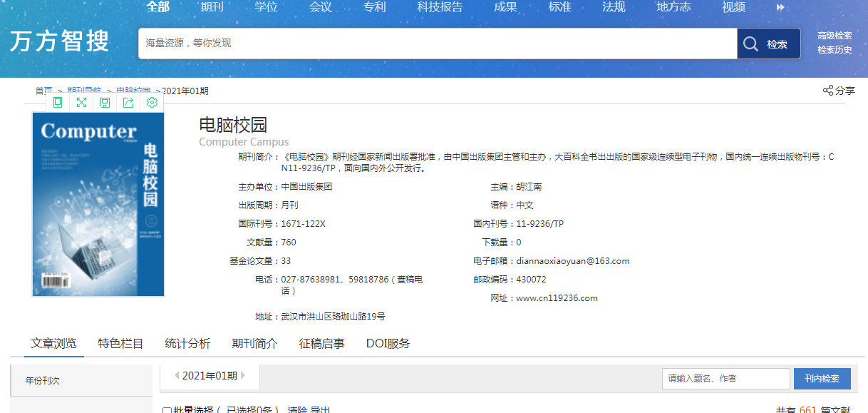Click the 导出 export link
This screenshot has height=413, width=868.
click(320, 410)
